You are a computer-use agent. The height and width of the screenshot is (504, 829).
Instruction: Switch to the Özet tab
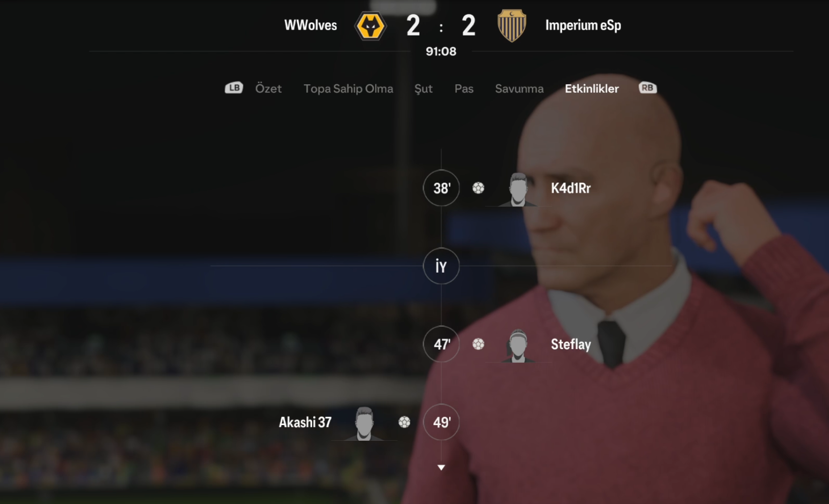pos(268,89)
